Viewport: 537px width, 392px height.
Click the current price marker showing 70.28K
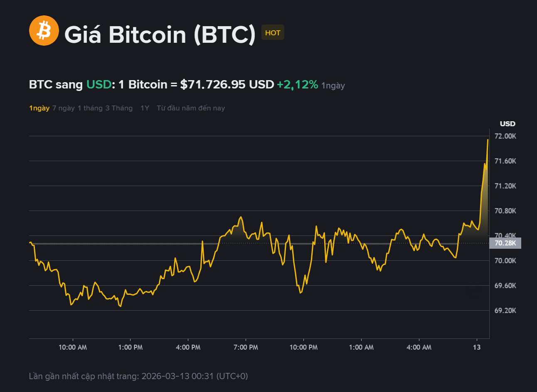click(x=505, y=243)
